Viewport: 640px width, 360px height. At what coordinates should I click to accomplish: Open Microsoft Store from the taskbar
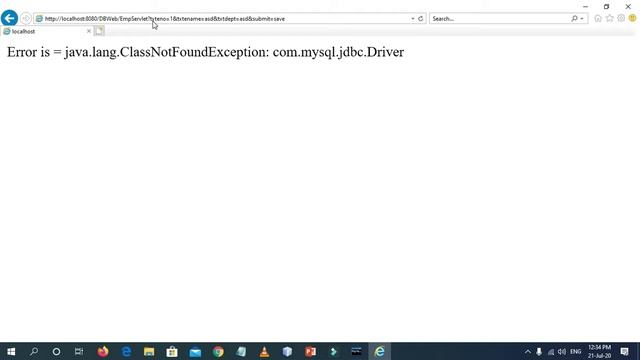(x=172, y=351)
